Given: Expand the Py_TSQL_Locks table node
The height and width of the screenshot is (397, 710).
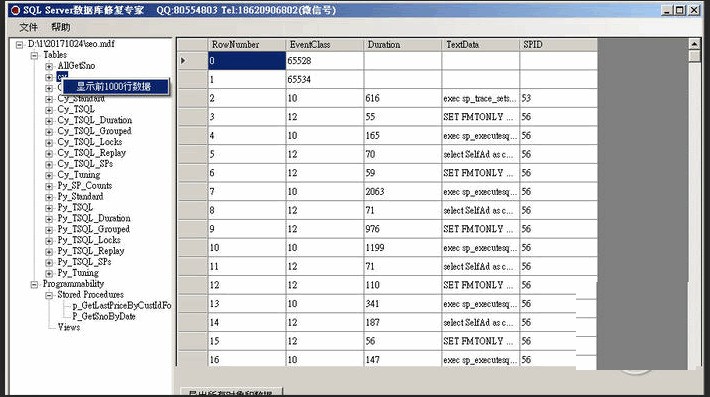Looking at the screenshot, I should 49,241.
